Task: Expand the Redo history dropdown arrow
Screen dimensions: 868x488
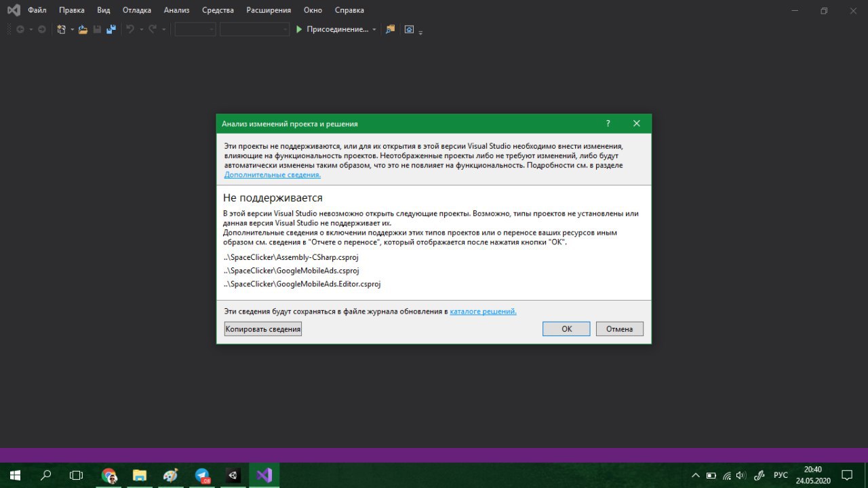Action: [163, 30]
